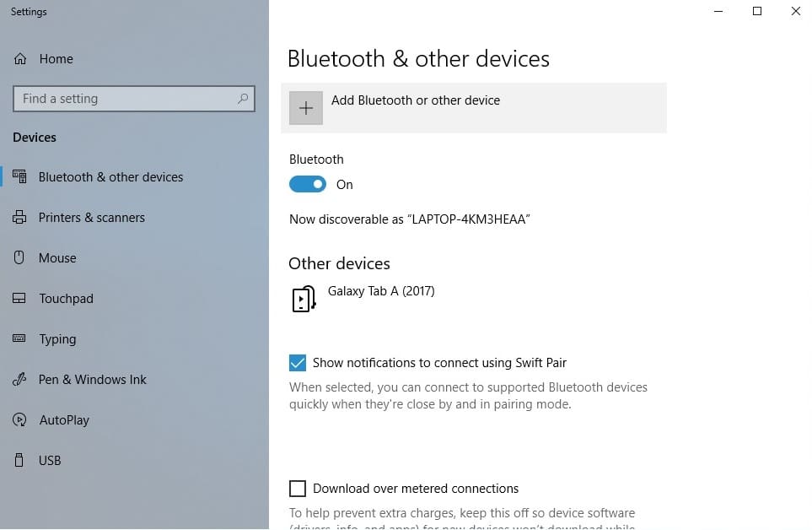Click the Pen & Windows Ink icon
This screenshot has width=812, height=530.
[x=20, y=380]
